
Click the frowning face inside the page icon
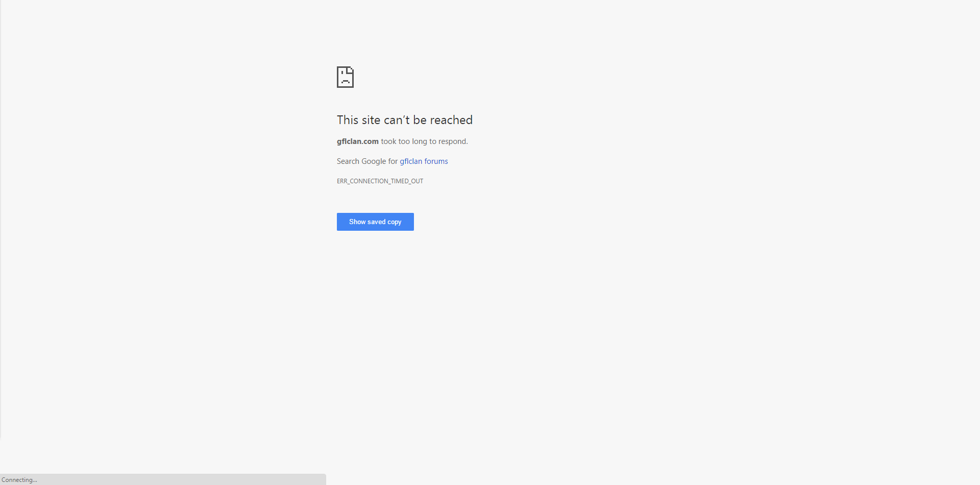click(x=345, y=80)
